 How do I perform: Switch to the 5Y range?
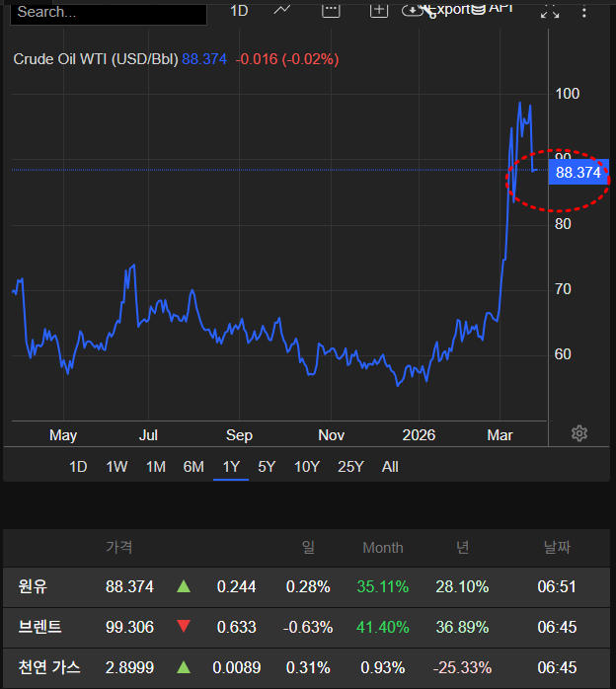tap(267, 467)
